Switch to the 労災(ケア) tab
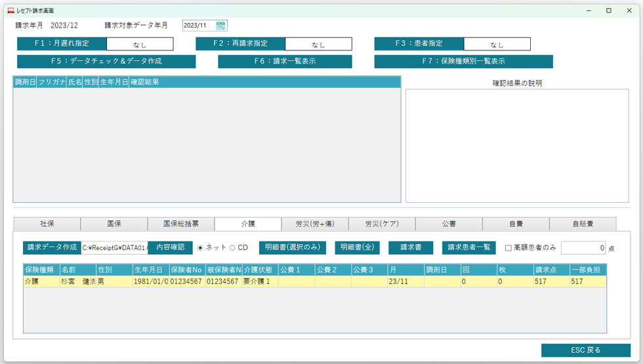This screenshot has height=364, width=643. point(382,224)
